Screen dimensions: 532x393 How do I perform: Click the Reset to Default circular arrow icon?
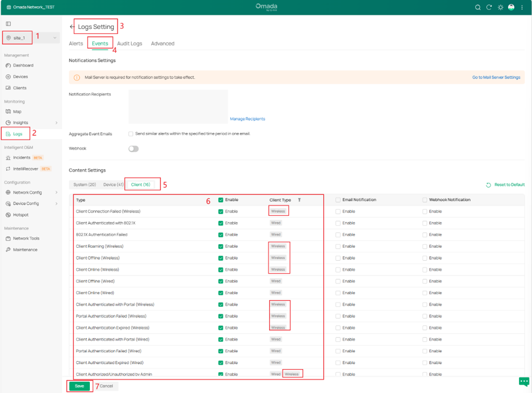488,185
